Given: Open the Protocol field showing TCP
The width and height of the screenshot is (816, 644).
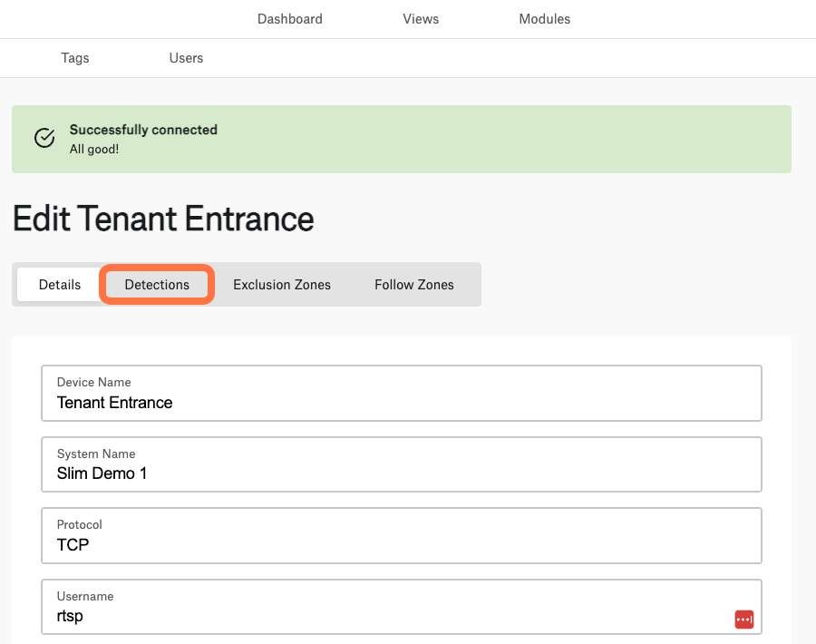Looking at the screenshot, I should (x=402, y=535).
